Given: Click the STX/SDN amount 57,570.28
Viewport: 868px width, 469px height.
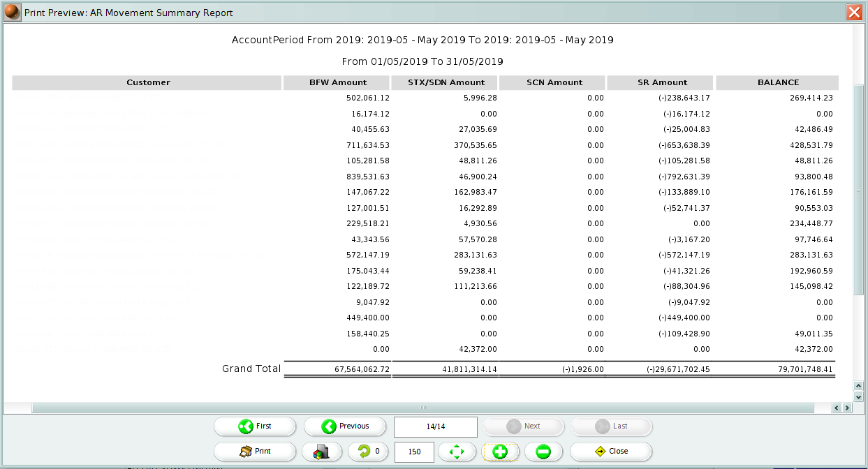Looking at the screenshot, I should coord(478,239).
